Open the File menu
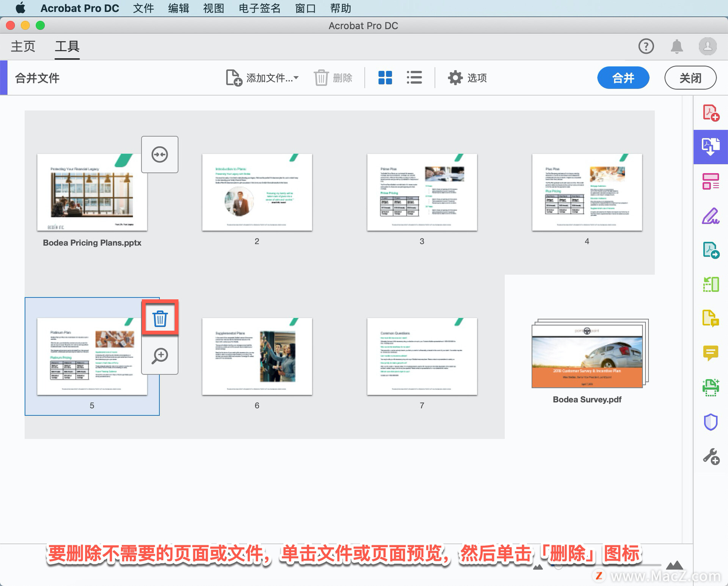The height and width of the screenshot is (586, 728). (x=143, y=8)
